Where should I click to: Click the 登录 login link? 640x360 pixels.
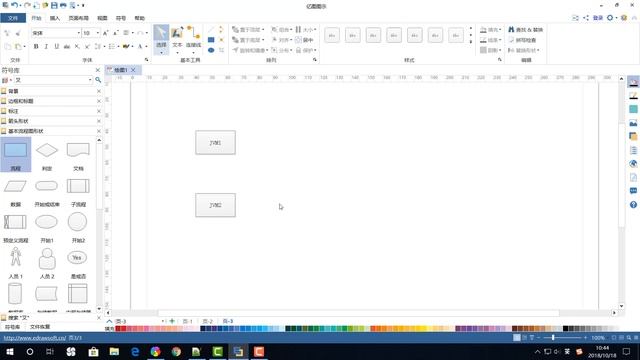coord(598,18)
